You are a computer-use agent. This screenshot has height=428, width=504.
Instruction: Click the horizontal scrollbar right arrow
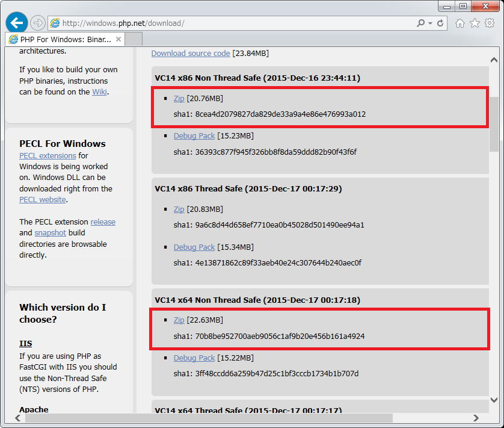[476, 418]
